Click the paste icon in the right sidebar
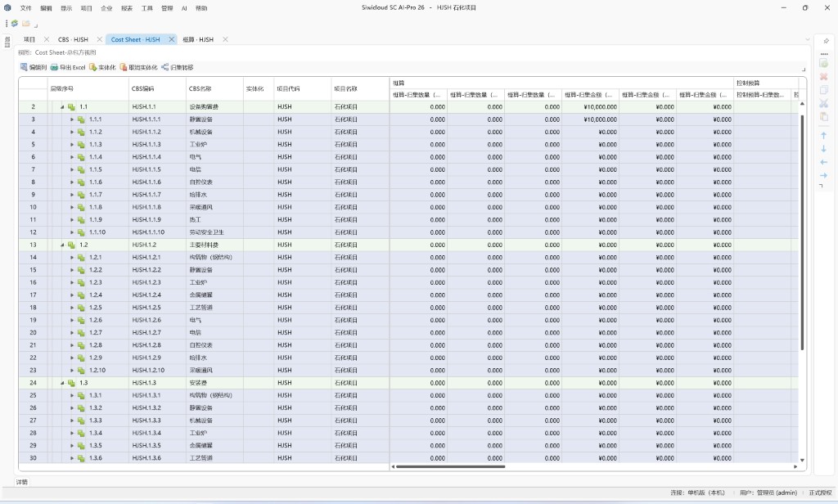This screenshot has width=838, height=504. coord(823,116)
